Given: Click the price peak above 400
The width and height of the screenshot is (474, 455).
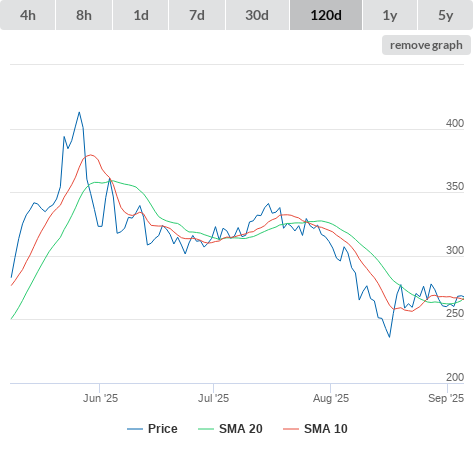Looking at the screenshot, I should (x=79, y=113).
